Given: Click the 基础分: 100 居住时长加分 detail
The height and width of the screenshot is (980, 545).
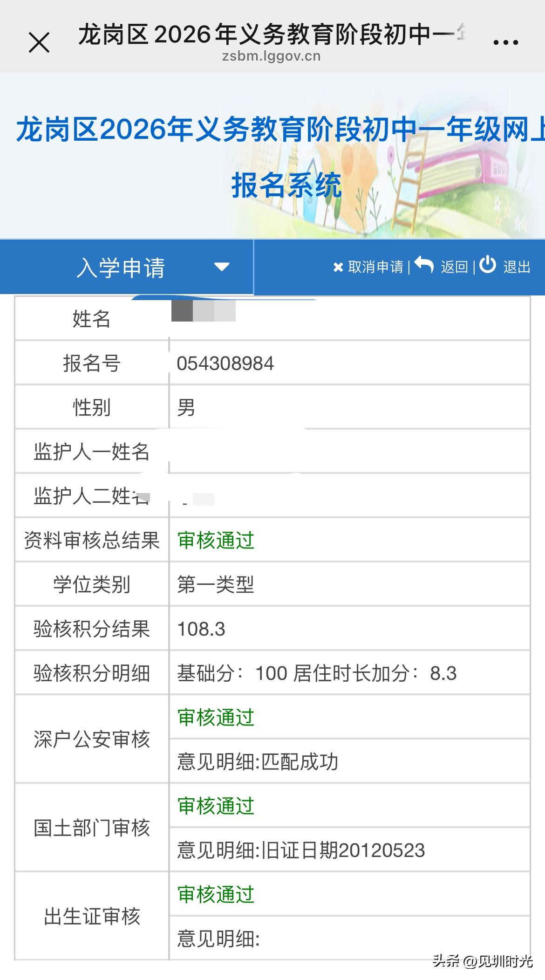Looking at the screenshot, I should click(x=317, y=673).
